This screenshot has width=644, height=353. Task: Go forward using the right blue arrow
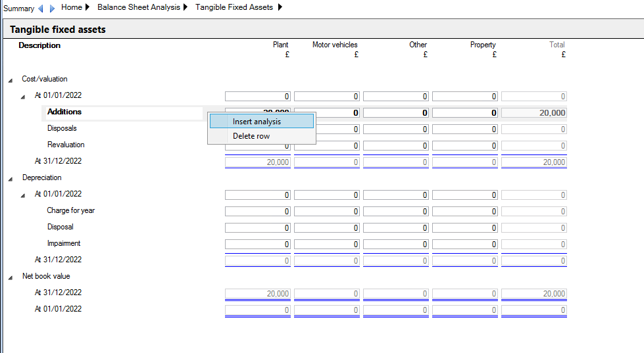click(52, 8)
